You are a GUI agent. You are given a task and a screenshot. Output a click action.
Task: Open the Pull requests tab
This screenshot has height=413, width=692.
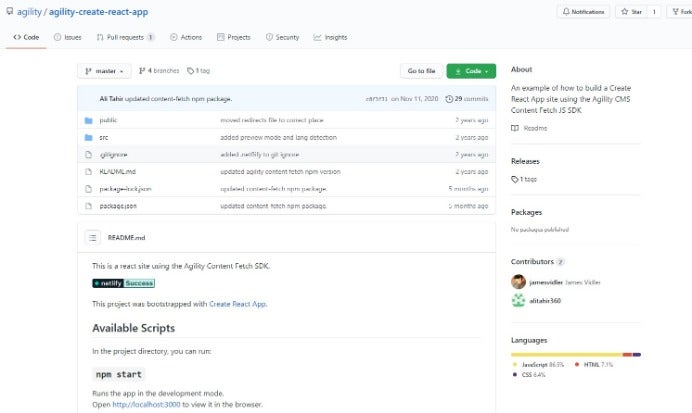click(x=125, y=37)
